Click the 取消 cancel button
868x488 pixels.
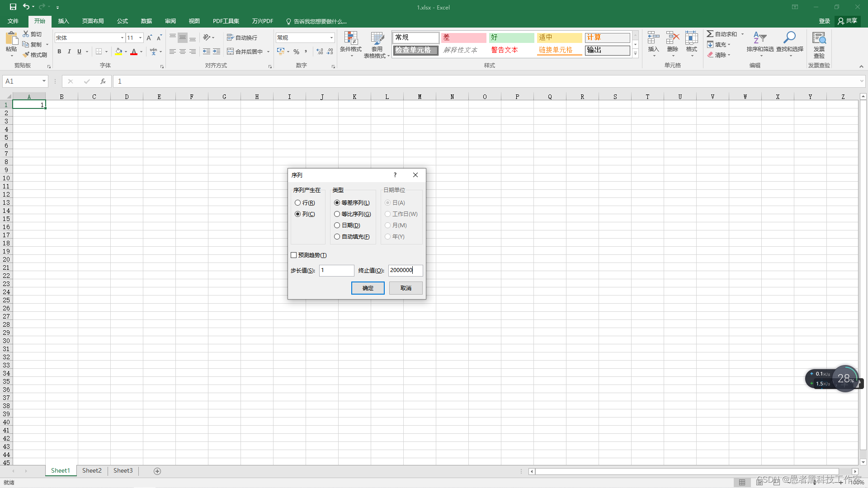406,288
